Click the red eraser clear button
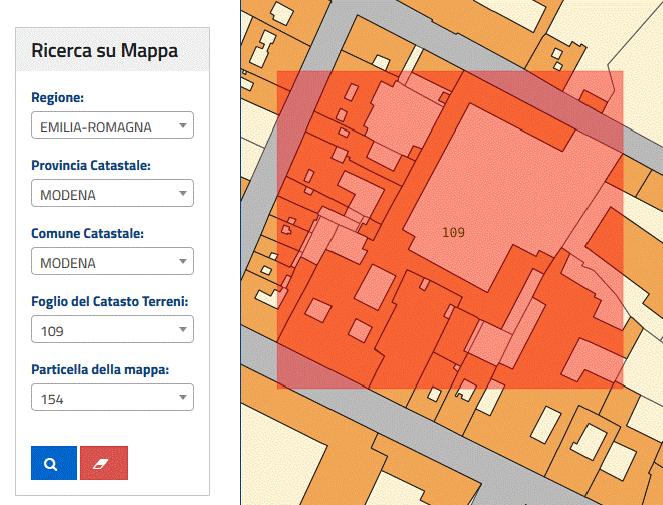This screenshot has width=663, height=505. [x=104, y=463]
